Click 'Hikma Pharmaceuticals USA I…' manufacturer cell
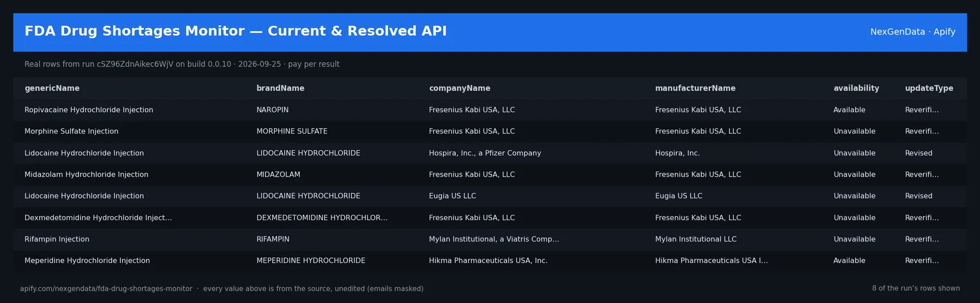The image size is (980, 303). (x=711, y=261)
